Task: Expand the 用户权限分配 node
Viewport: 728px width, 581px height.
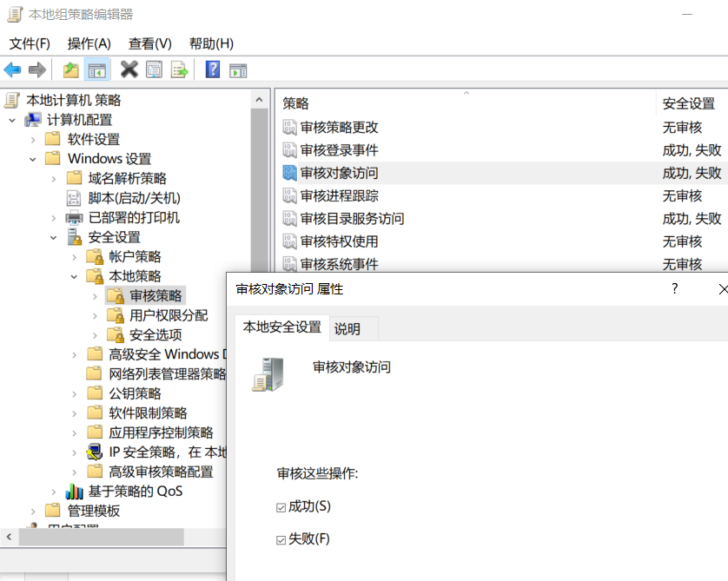Action: 96,316
